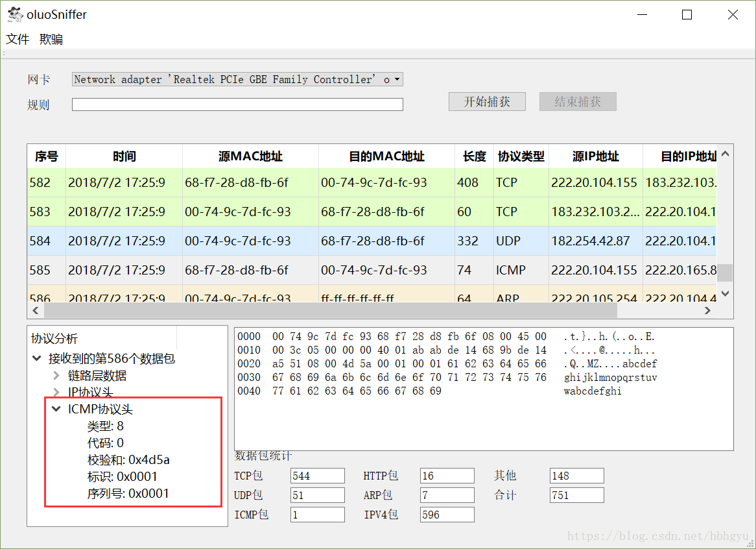Screen dimensions: 756x549
Task: Collapse the ICMP协议头 tree node
Action: (56, 409)
